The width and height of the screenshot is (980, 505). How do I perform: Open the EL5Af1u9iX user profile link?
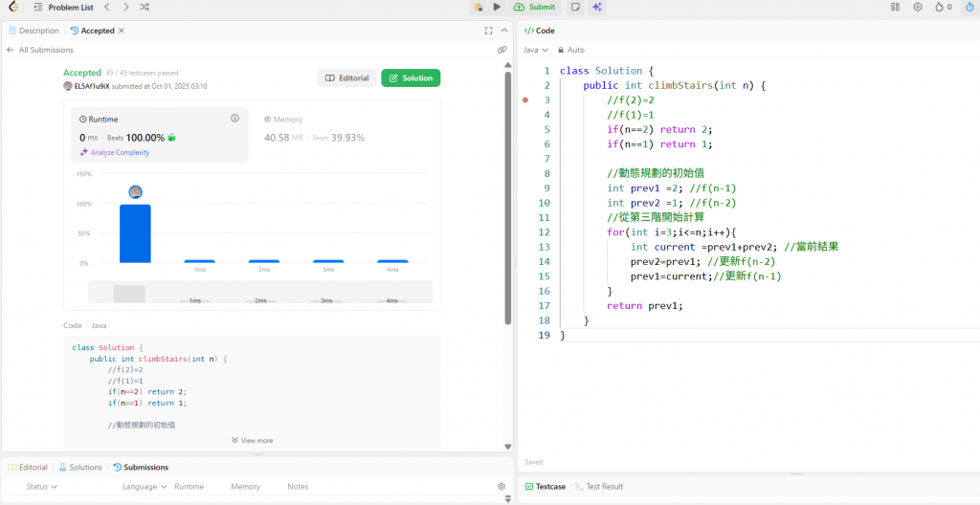(92, 86)
